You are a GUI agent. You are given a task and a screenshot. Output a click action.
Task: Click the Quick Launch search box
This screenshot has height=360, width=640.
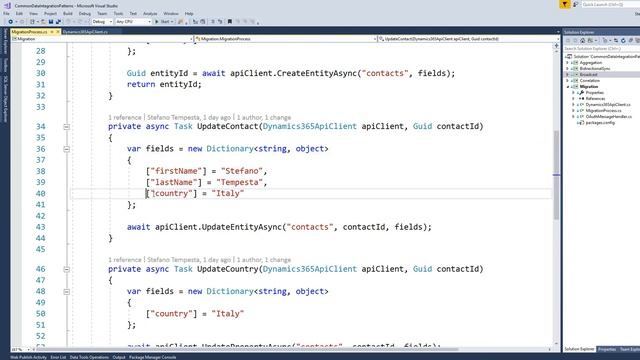(610, 4)
